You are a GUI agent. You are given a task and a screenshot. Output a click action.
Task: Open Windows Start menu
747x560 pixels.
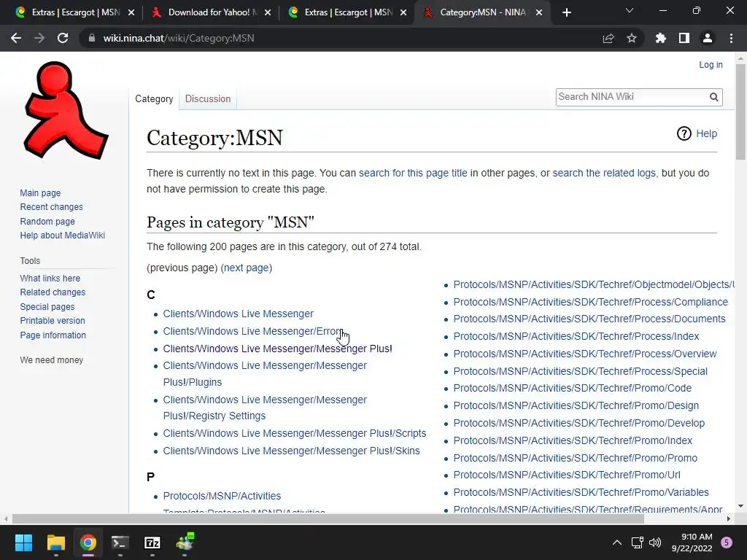coord(23,542)
